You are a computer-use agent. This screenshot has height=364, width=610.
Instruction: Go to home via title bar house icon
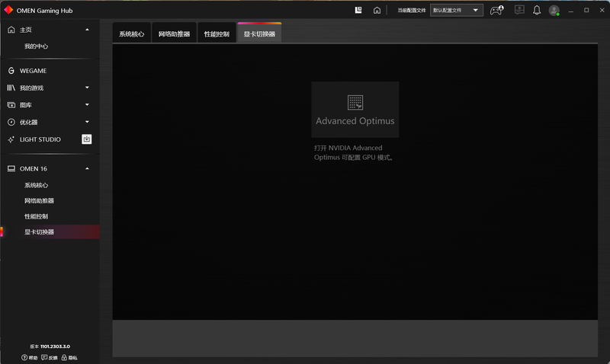click(x=377, y=10)
